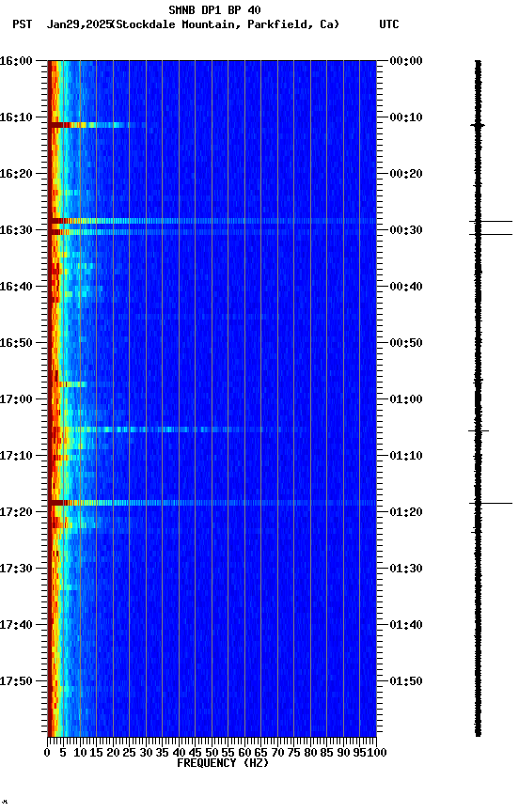Click the spectrogram event band near 16:11
Viewport: 519px width, 812px height.
point(96,125)
